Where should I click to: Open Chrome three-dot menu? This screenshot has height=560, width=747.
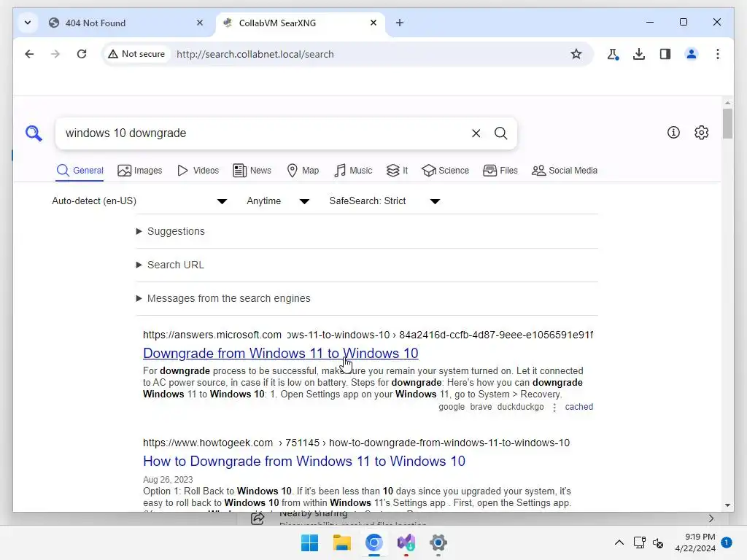tap(718, 54)
